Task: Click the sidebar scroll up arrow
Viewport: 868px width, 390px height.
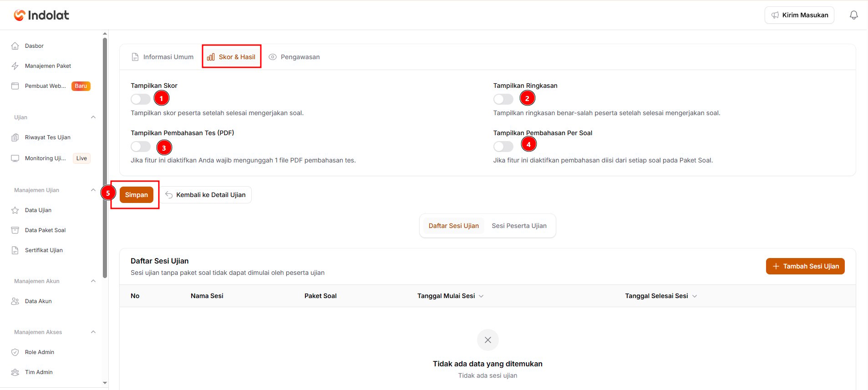Action: 105,34
